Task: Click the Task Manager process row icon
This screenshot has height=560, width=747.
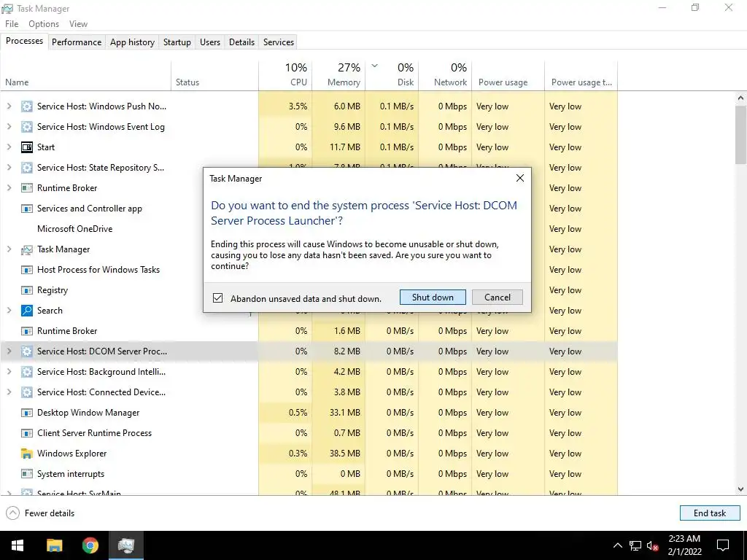Action: pyautogui.click(x=27, y=249)
